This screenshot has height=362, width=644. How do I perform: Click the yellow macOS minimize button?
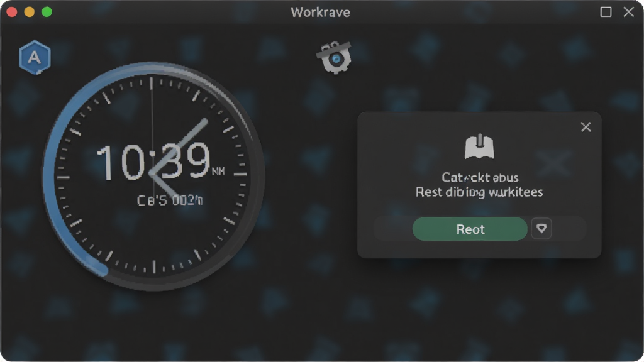29,12
